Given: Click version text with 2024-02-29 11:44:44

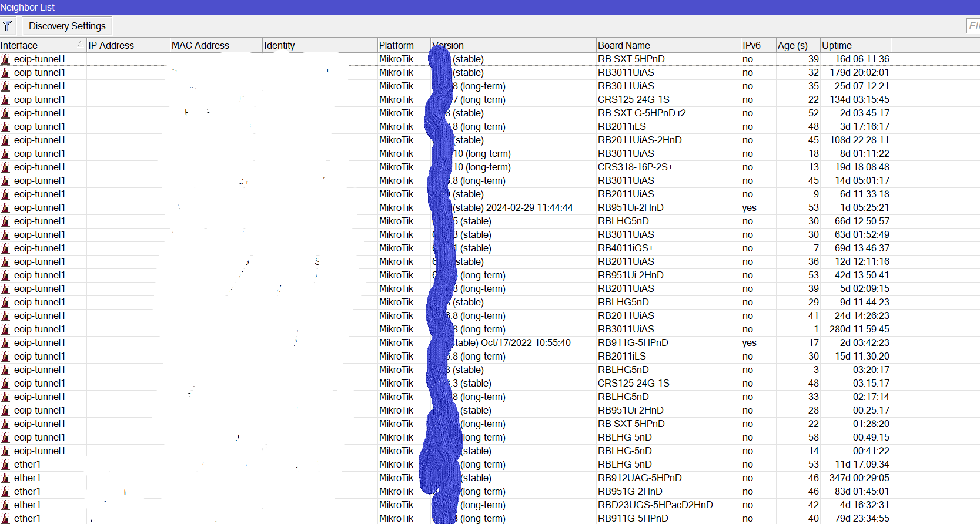Looking at the screenshot, I should coord(513,207).
